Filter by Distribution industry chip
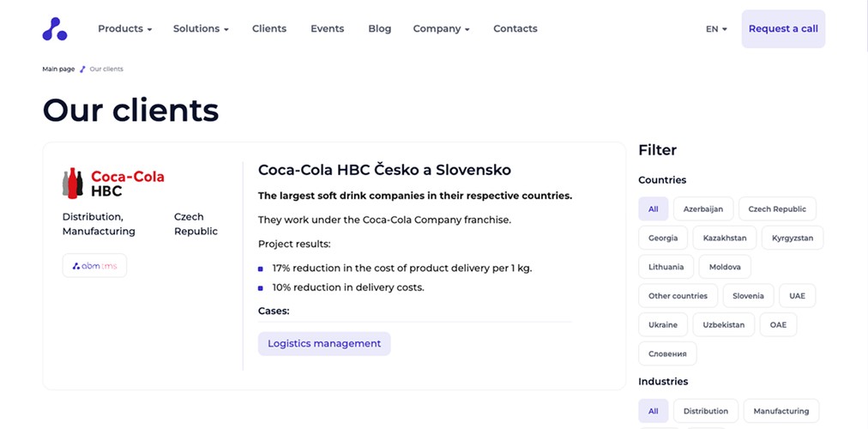868x429 pixels. click(x=706, y=411)
